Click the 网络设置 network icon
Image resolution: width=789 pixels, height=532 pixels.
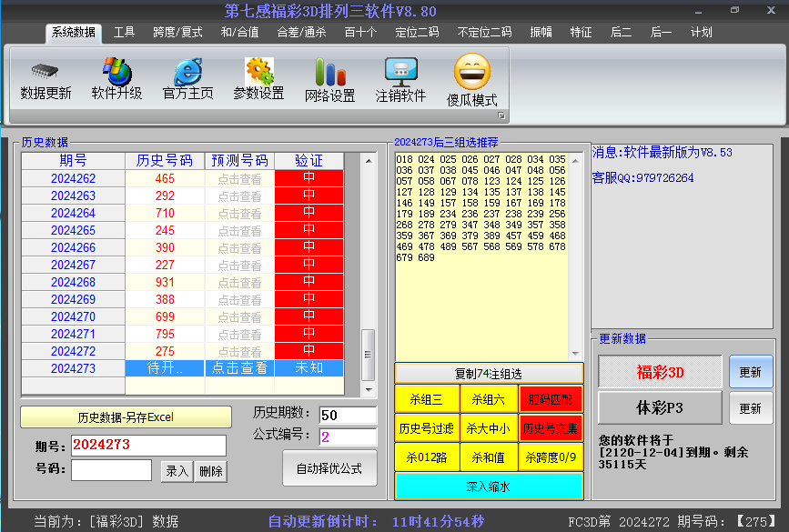pyautogui.click(x=329, y=73)
